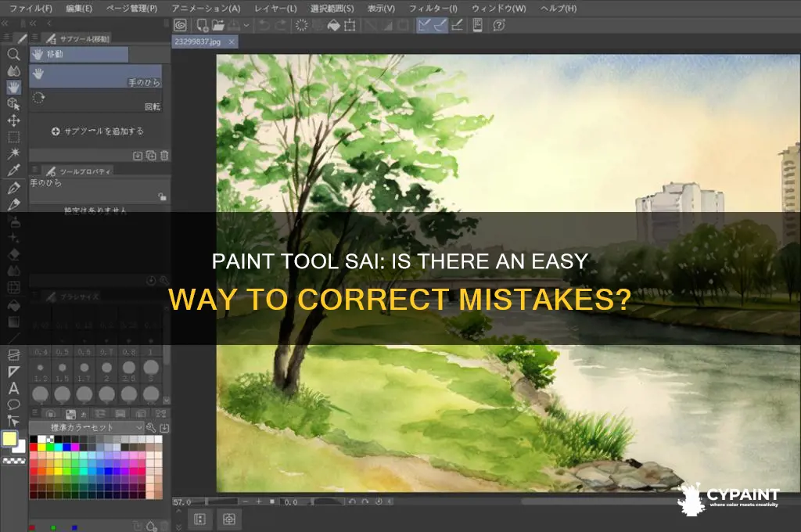Select the Zoom magnifier tool
The width and height of the screenshot is (801, 532).
pyautogui.click(x=14, y=54)
